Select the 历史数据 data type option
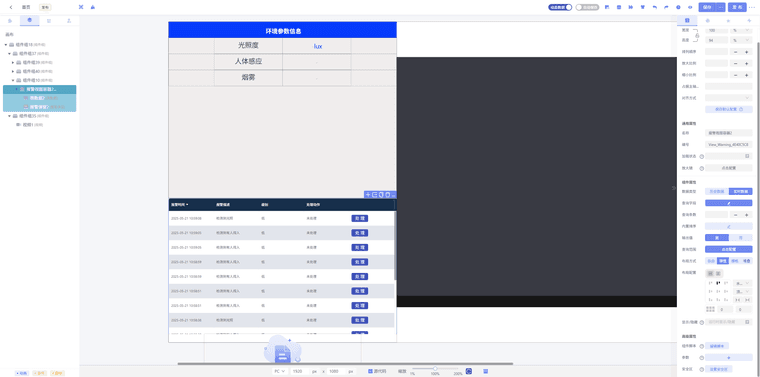The image size is (760, 377). [717, 191]
